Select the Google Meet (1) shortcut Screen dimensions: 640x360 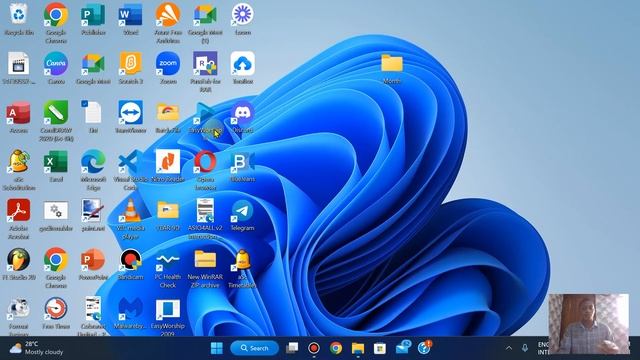pos(205,23)
